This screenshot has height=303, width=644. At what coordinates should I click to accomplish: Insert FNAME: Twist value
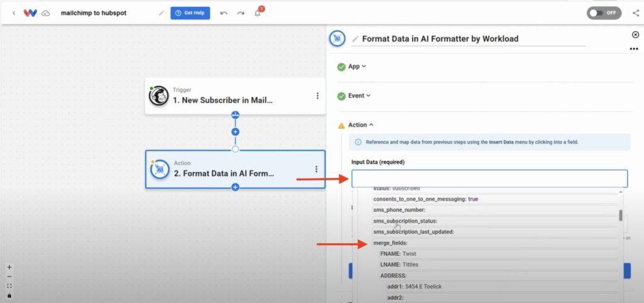tap(499, 254)
